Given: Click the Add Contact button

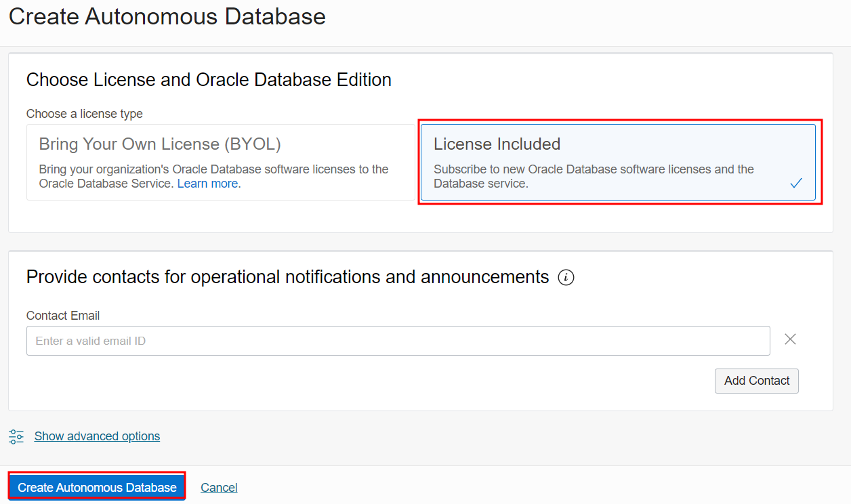Looking at the screenshot, I should point(757,381).
